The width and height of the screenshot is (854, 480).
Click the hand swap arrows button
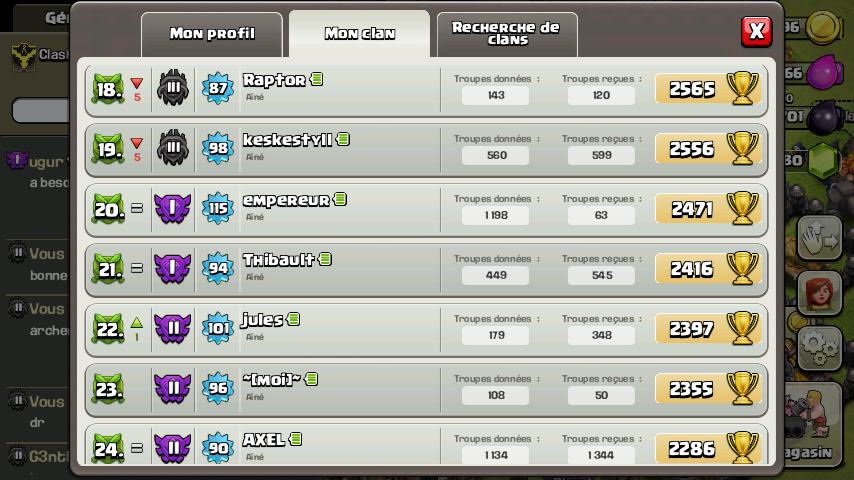pos(820,238)
